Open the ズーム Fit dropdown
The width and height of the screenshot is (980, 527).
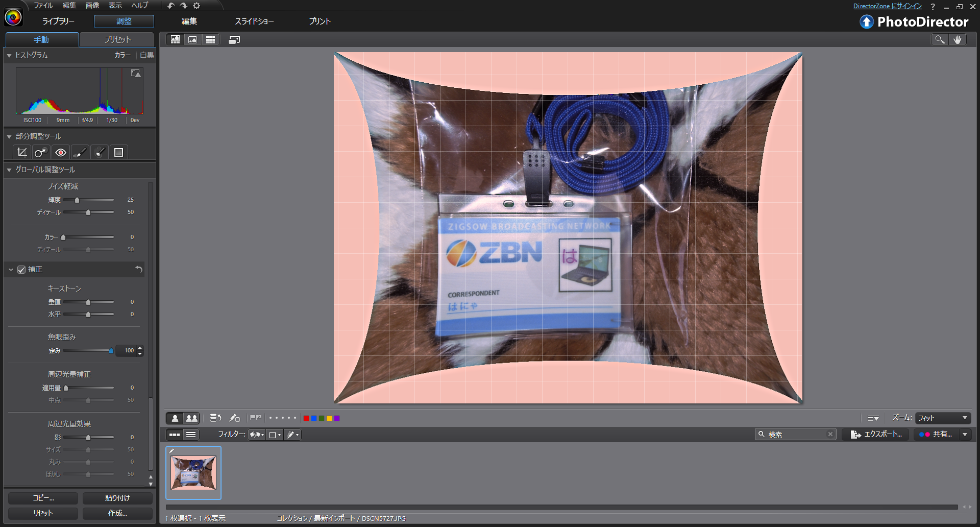click(x=942, y=418)
